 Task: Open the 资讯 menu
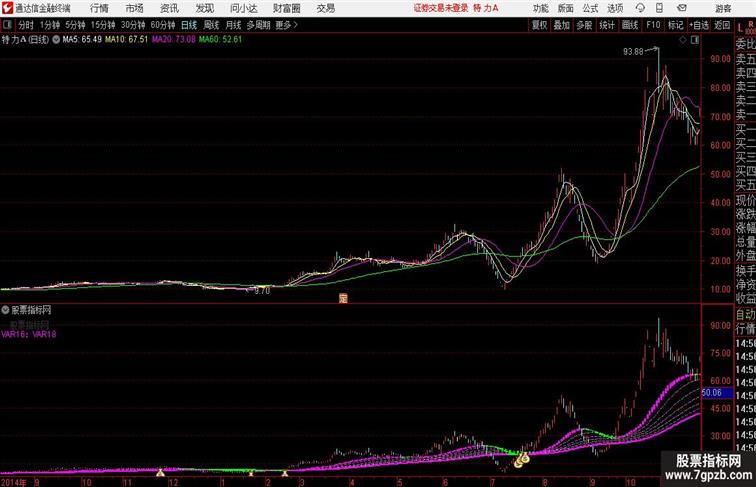point(169,8)
